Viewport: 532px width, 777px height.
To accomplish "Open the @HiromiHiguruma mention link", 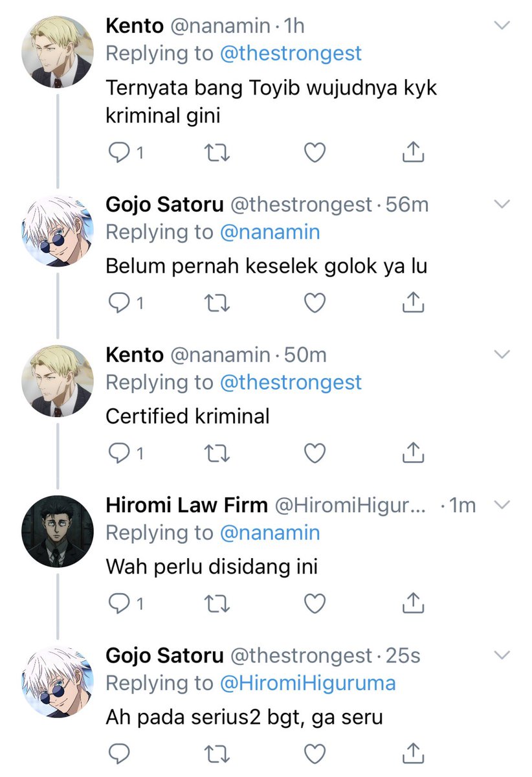I will coord(307,683).
